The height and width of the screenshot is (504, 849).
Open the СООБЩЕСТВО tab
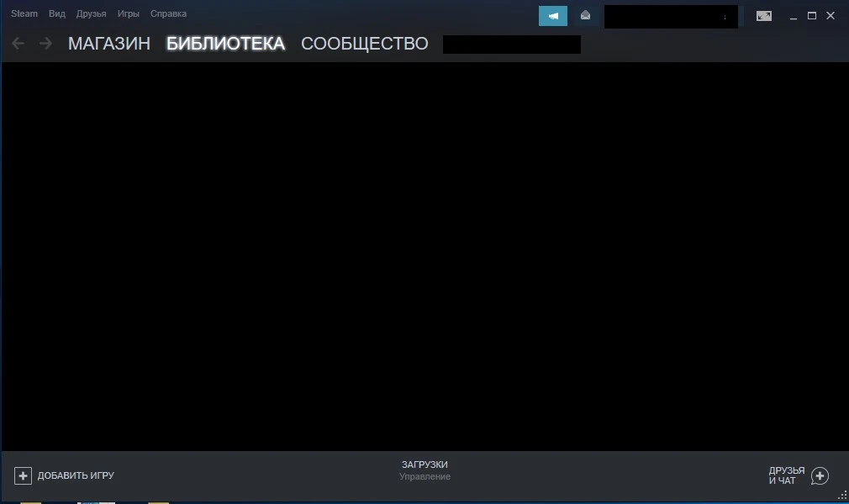tap(365, 44)
